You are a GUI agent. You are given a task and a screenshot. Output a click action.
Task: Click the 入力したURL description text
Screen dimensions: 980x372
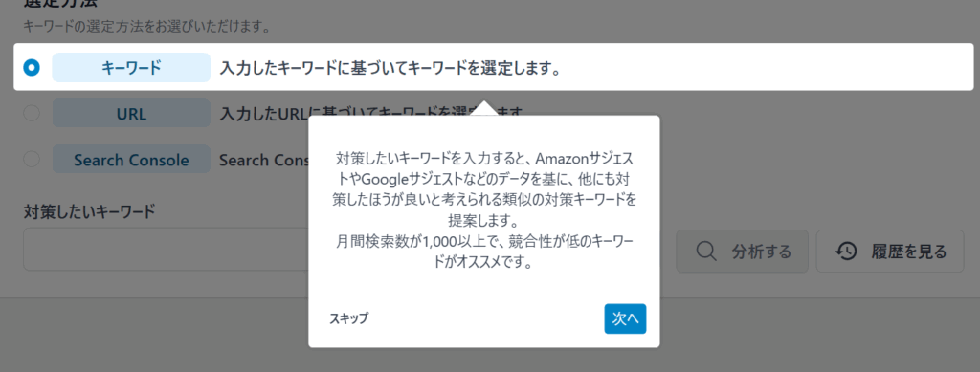(262, 114)
